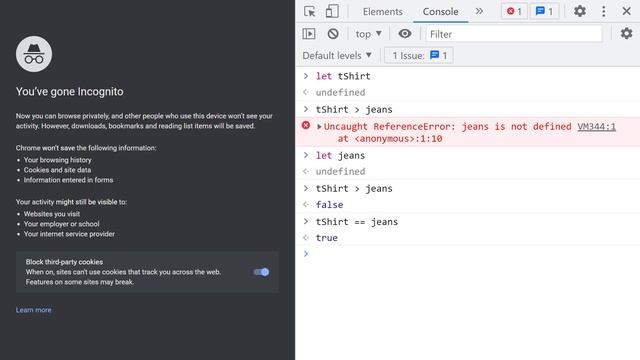Clear the console
This screenshot has height=360, width=640.
coord(333,34)
